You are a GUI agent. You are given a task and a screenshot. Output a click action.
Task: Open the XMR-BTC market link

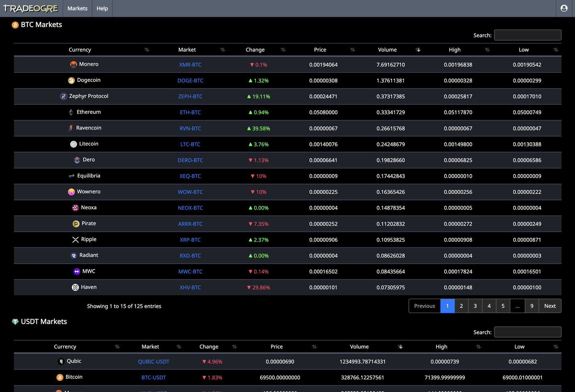tap(190, 65)
